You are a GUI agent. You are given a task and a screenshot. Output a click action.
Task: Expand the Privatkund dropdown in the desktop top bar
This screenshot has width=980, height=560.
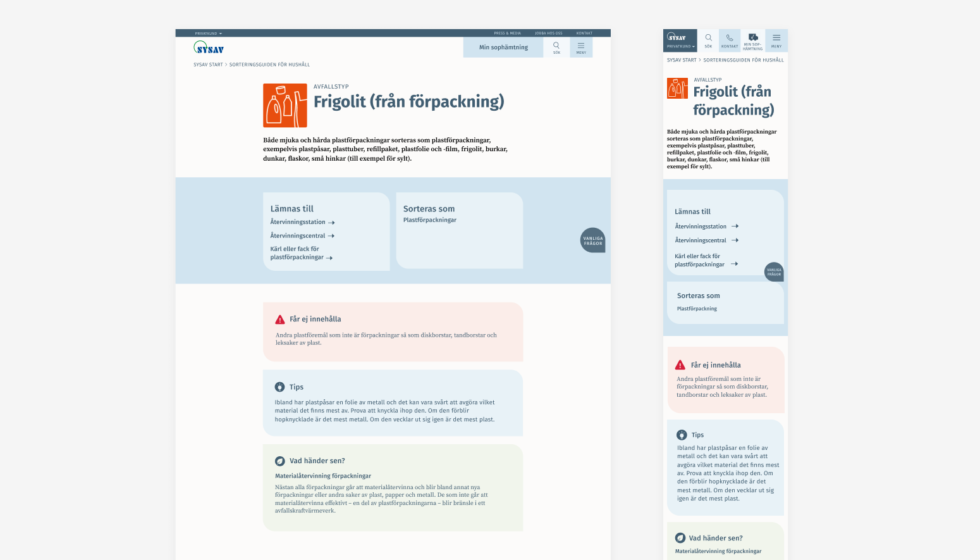tap(208, 34)
